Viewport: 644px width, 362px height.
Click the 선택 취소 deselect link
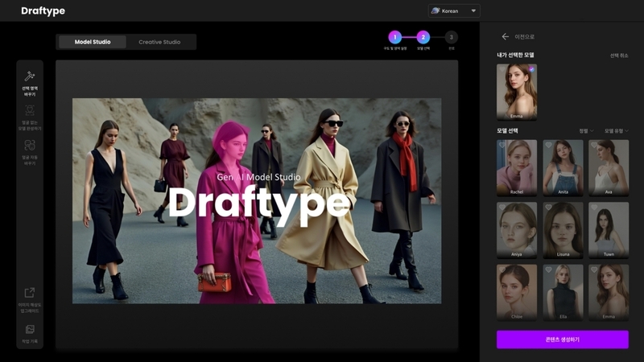(x=619, y=56)
